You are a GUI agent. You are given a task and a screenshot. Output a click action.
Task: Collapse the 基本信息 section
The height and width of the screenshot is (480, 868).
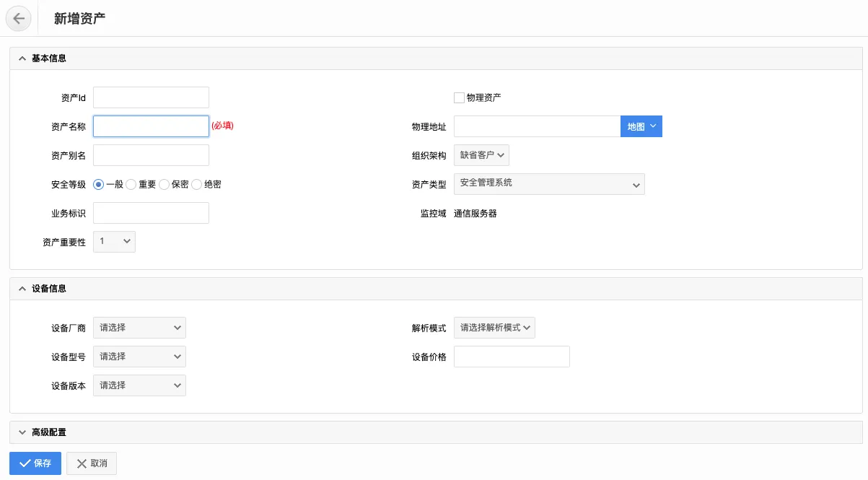pos(22,58)
